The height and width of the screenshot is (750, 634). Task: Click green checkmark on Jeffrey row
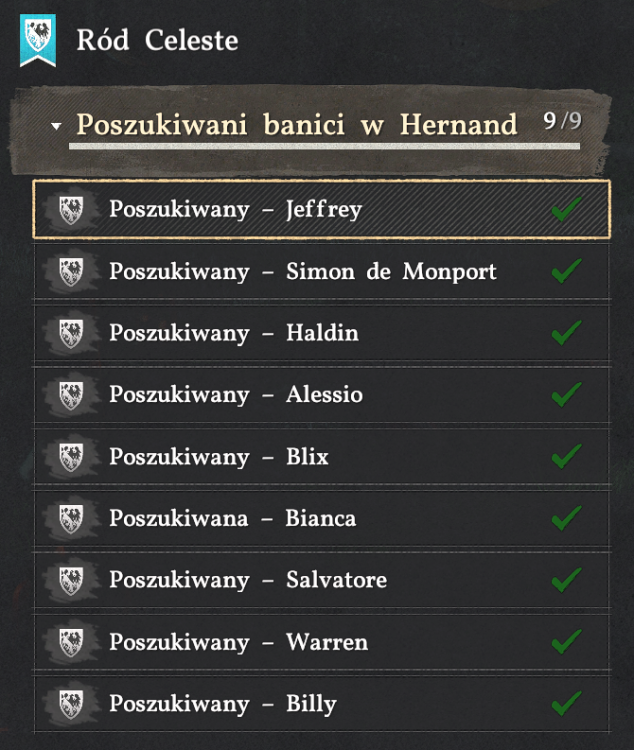click(x=567, y=209)
